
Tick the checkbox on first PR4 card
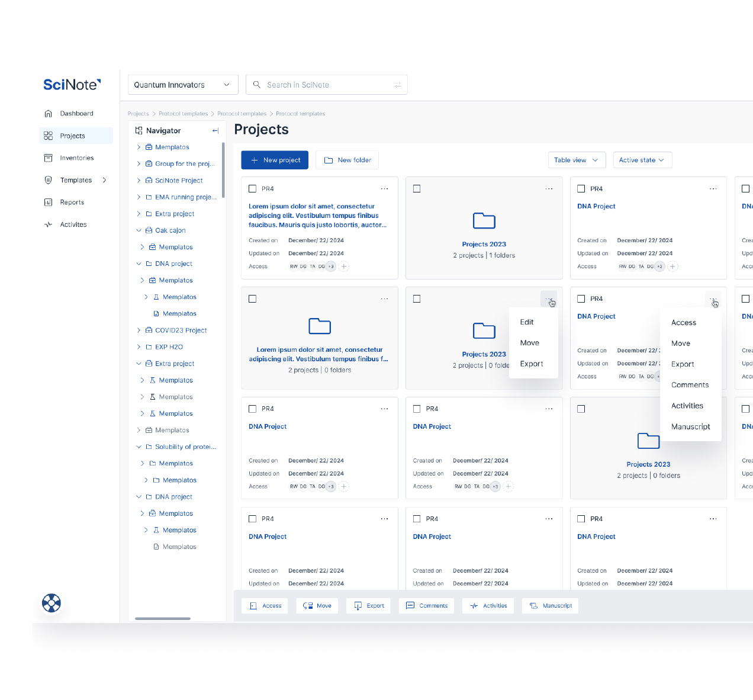tap(253, 189)
